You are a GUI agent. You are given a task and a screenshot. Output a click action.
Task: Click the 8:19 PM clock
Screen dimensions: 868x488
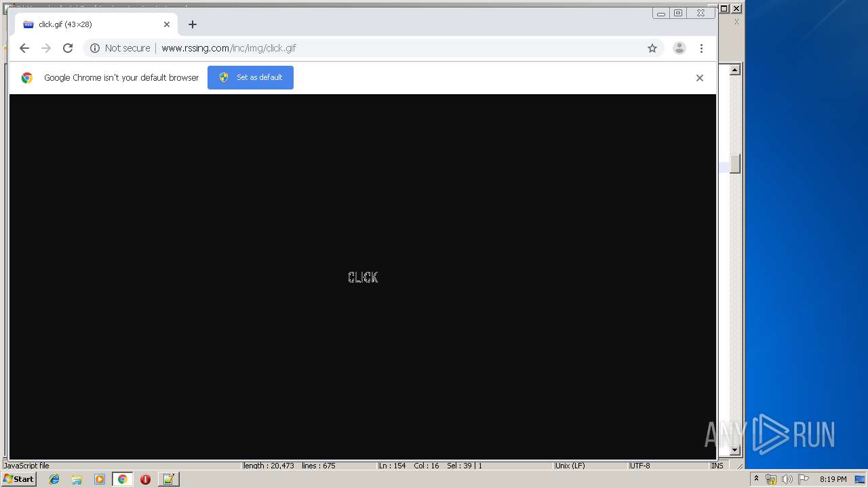coord(833,479)
